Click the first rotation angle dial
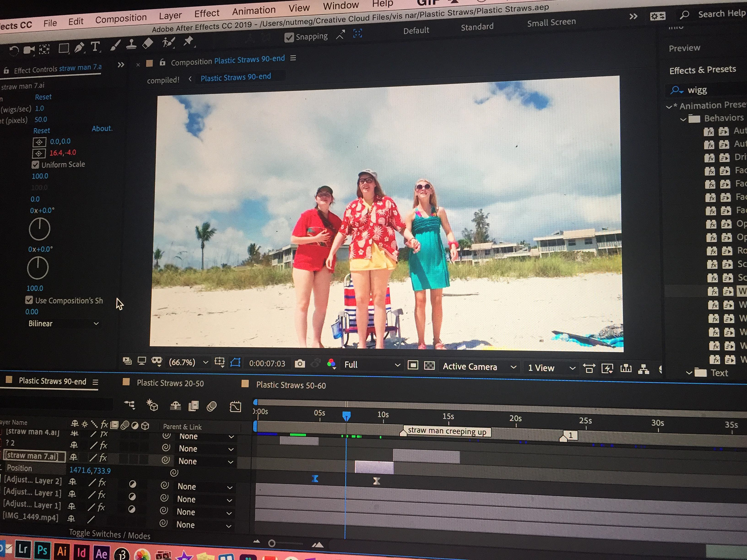 (x=39, y=229)
